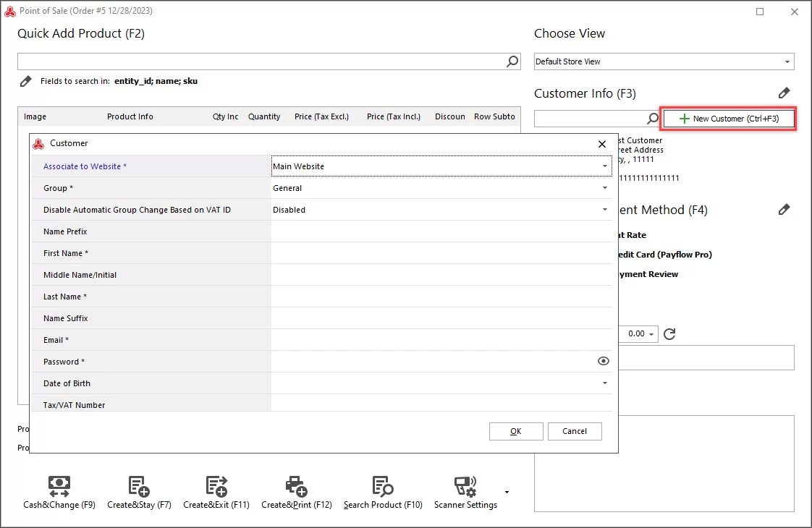Click the Create&Print (F12) icon
812x528 pixels.
(297, 486)
